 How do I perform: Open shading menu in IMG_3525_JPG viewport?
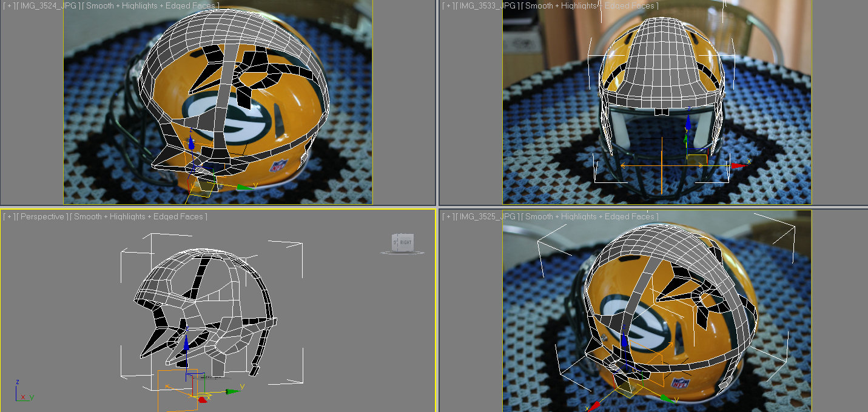[x=590, y=216]
